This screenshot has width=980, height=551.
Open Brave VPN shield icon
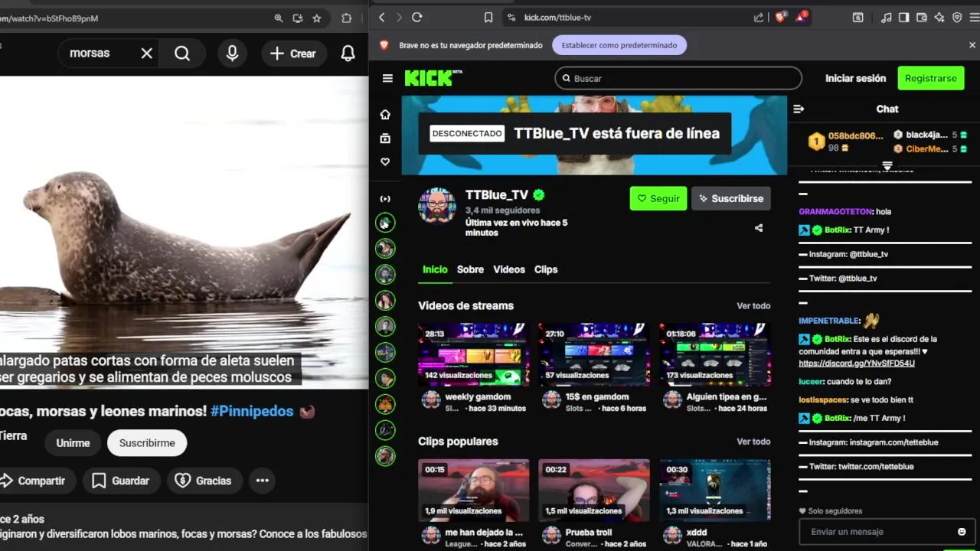click(957, 17)
